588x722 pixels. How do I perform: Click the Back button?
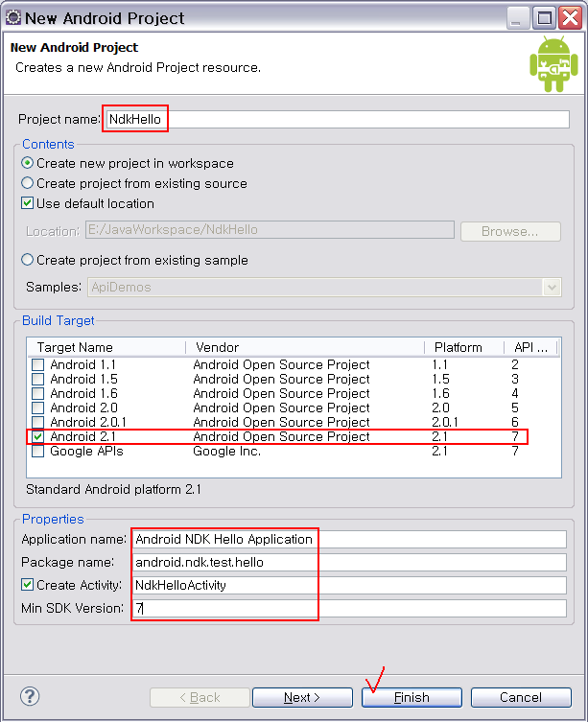200,697
